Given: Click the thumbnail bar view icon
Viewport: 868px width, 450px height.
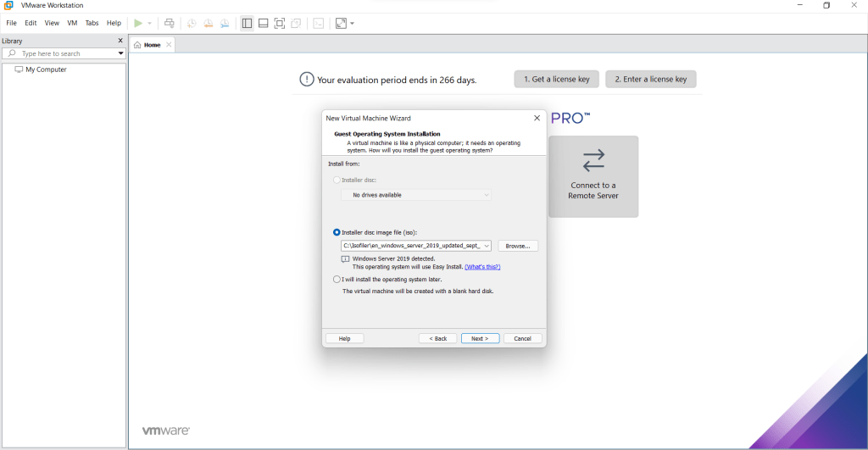Looking at the screenshot, I should pyautogui.click(x=263, y=23).
